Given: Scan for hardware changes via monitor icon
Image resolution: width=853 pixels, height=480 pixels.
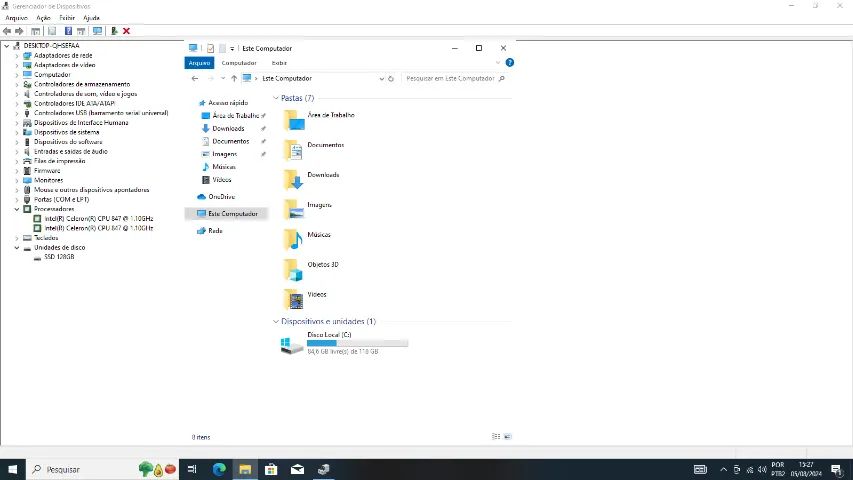Looking at the screenshot, I should tap(97, 31).
